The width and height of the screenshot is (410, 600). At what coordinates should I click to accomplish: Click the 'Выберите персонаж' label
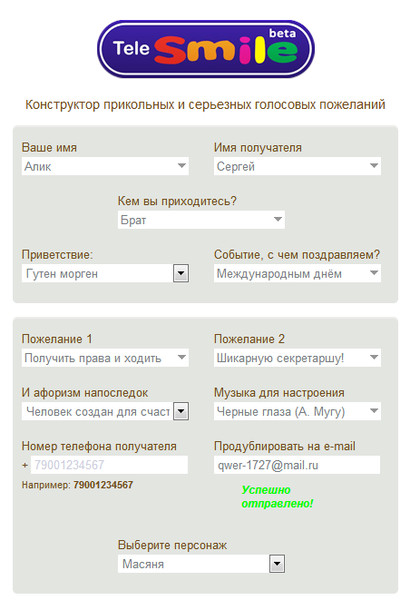[172, 545]
